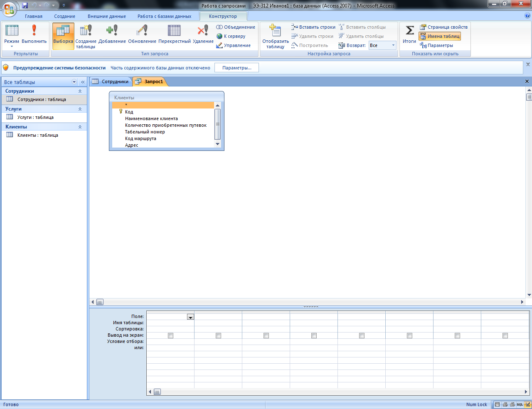Select Объединение union query

point(236,27)
